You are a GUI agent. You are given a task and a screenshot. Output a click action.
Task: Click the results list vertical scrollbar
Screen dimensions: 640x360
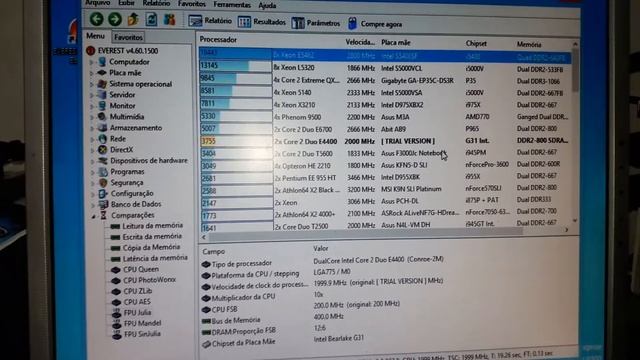click(x=575, y=133)
